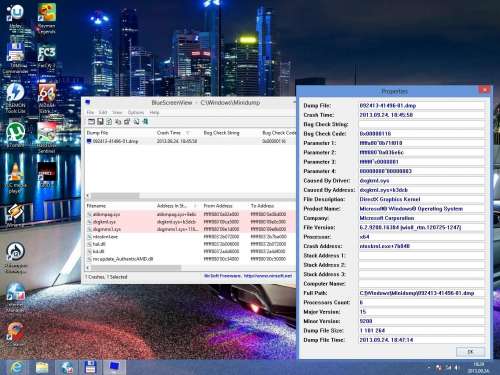The width and height of the screenshot is (500, 375).
Task: Open the Uplay desktop shortcut
Action: 15,17
